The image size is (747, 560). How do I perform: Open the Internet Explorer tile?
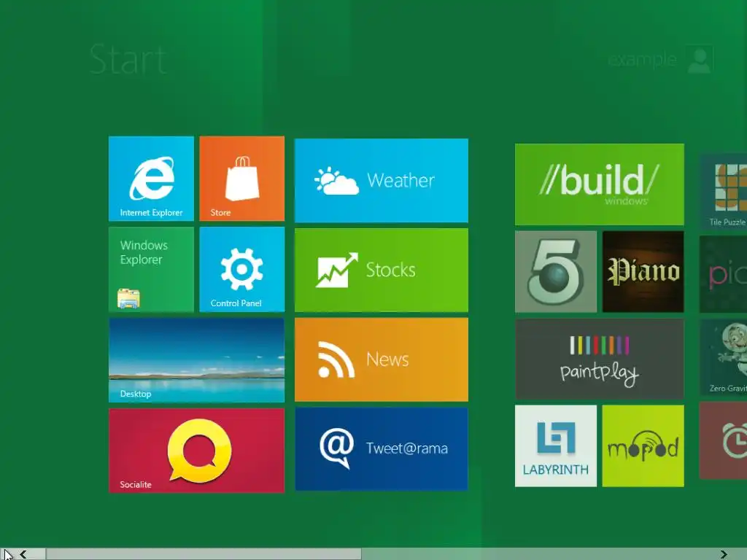(x=151, y=179)
